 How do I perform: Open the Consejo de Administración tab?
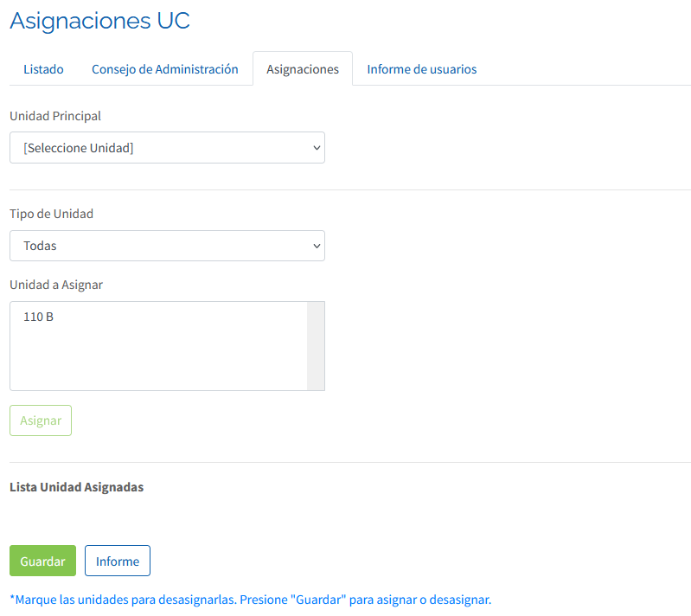pos(165,69)
